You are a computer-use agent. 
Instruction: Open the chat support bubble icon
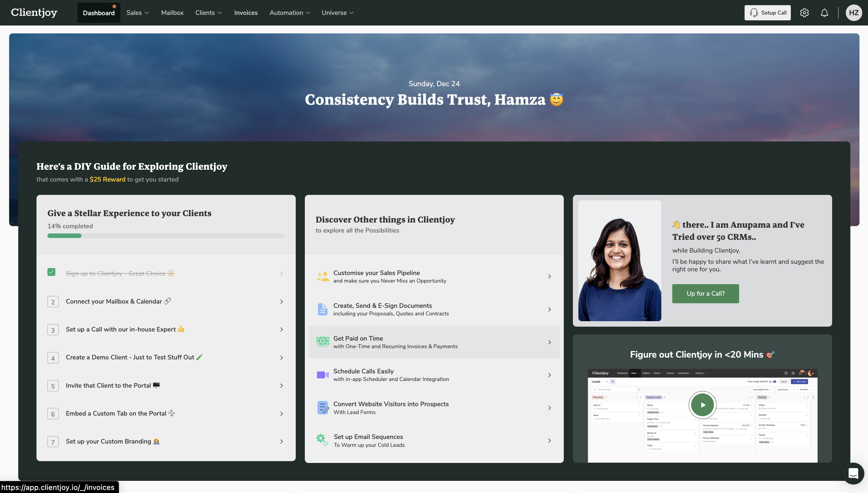pyautogui.click(x=853, y=473)
